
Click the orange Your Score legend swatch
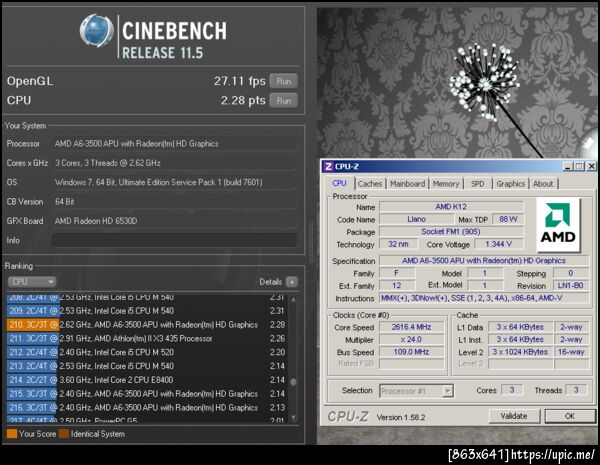12,434
